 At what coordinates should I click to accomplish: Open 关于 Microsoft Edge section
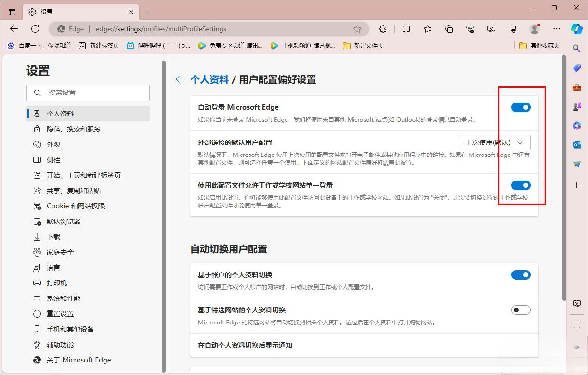point(89,360)
